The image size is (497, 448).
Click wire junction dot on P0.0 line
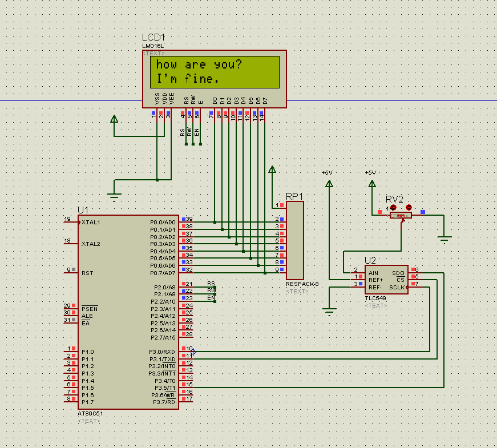tap(215, 222)
